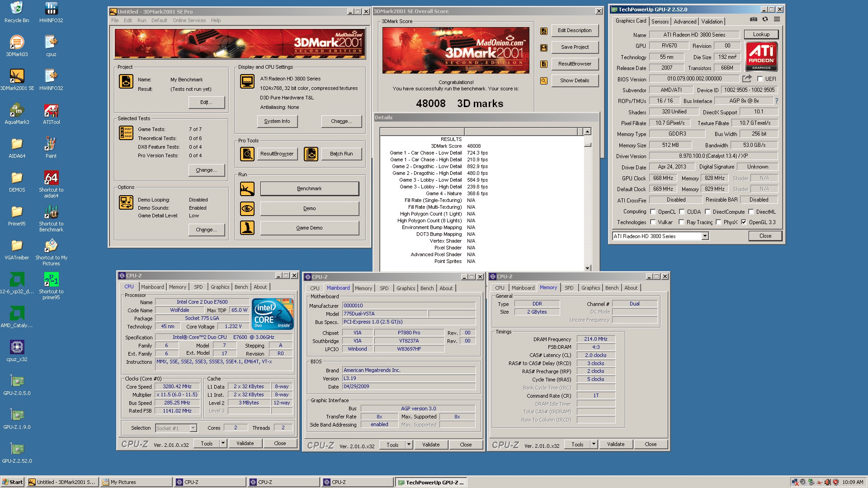Click the Save Project button
868x488 pixels.
[575, 47]
